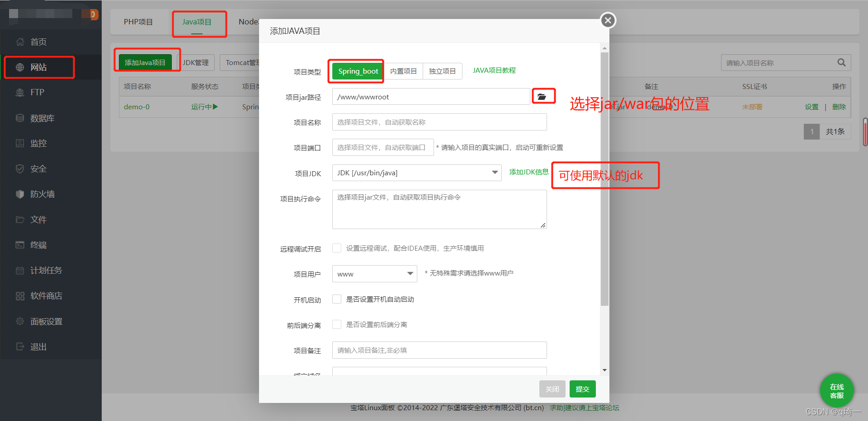Screen dimensions: 868x421
Task: Open the online customer service bubble
Action: coord(837,391)
